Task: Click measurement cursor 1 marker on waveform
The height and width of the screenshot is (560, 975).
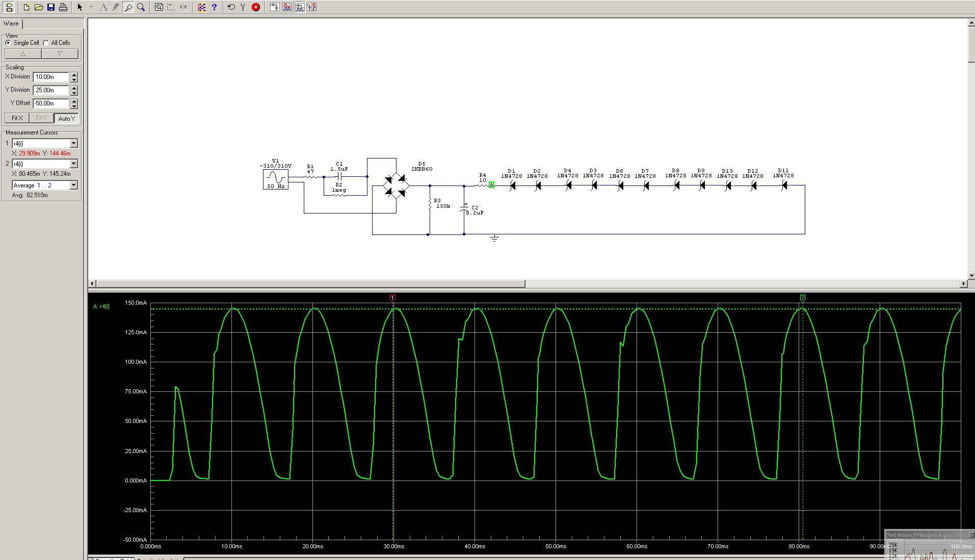Action: (x=392, y=298)
